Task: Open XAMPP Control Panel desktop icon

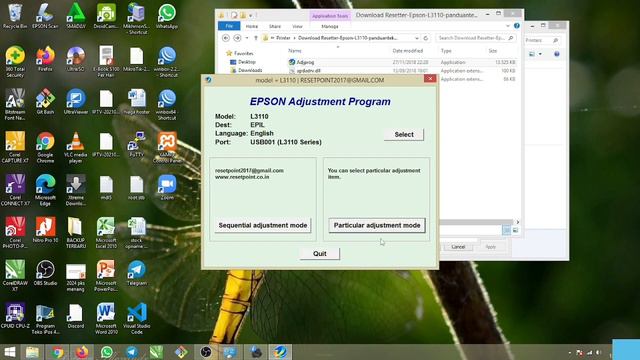Action: [167, 147]
